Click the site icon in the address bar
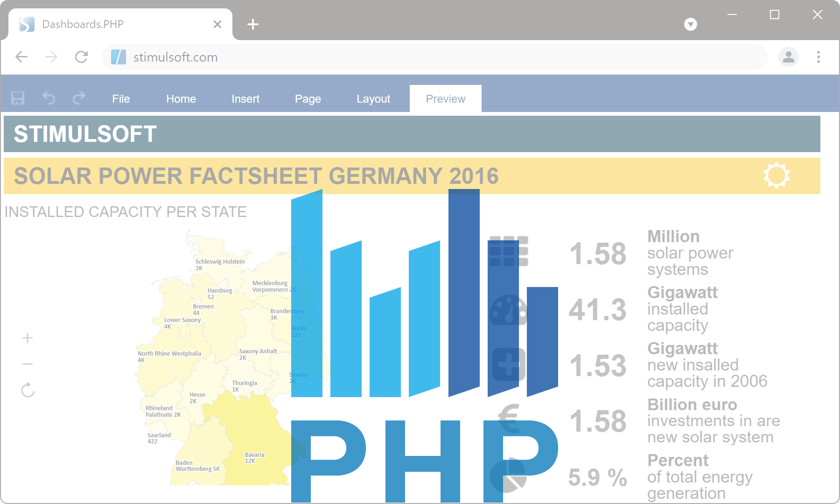The width and height of the screenshot is (840, 504). click(x=119, y=57)
